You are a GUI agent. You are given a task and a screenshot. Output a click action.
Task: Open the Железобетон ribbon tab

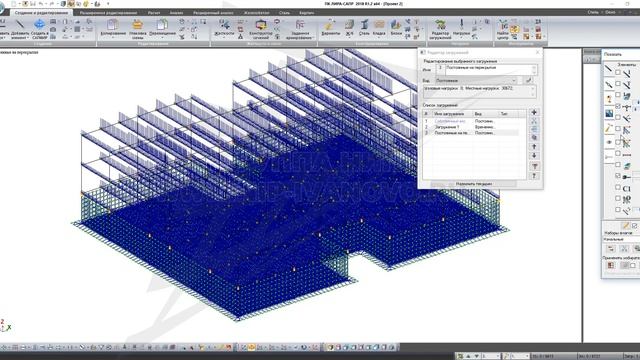tap(256, 13)
